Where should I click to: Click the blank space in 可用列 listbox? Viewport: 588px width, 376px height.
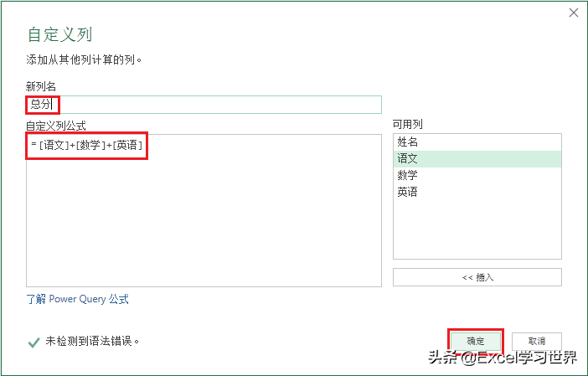477,229
